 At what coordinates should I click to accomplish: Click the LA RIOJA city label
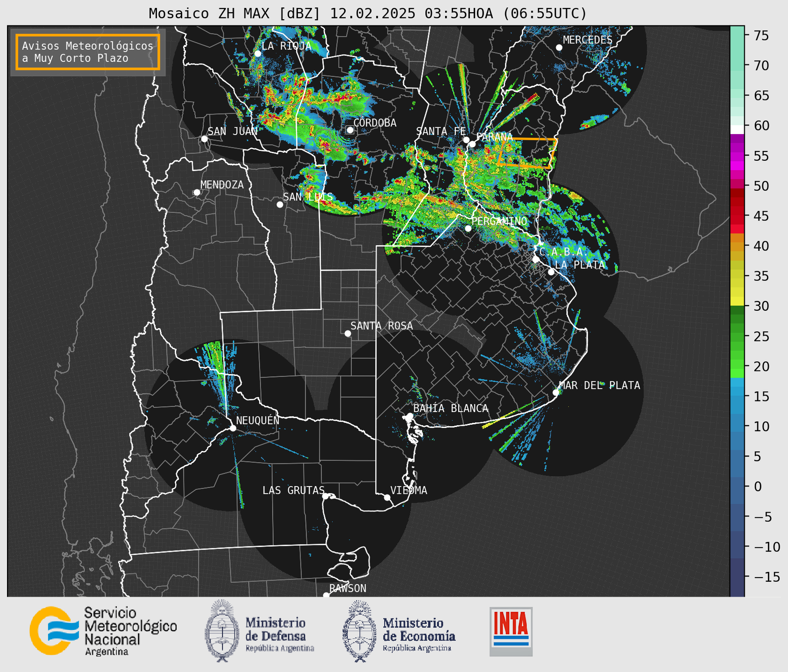[286, 46]
